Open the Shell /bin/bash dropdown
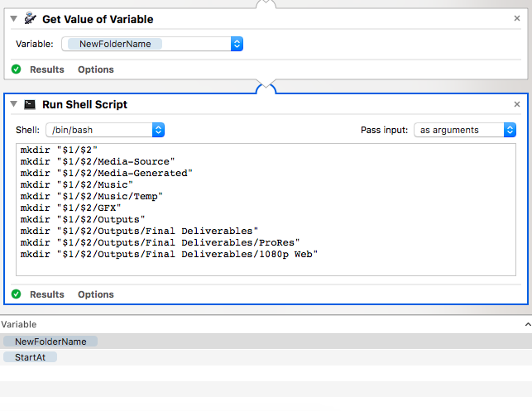Screen dimensions: 532x411 [158, 130]
